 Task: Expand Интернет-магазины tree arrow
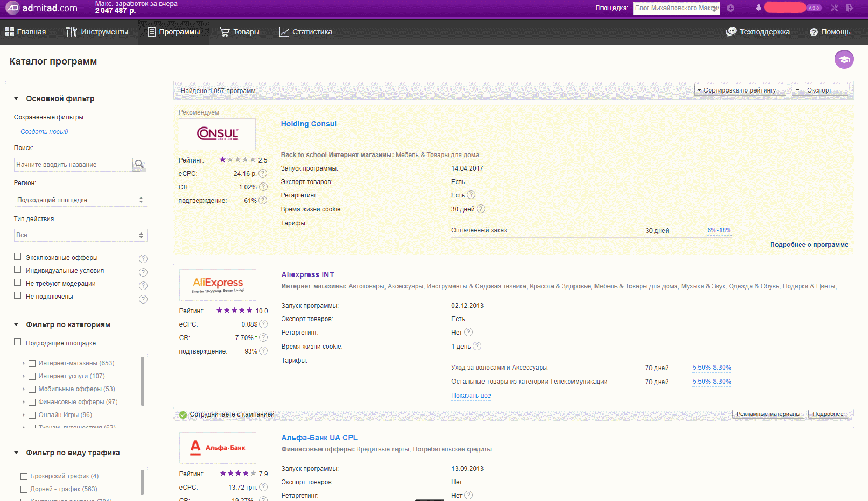[23, 363]
